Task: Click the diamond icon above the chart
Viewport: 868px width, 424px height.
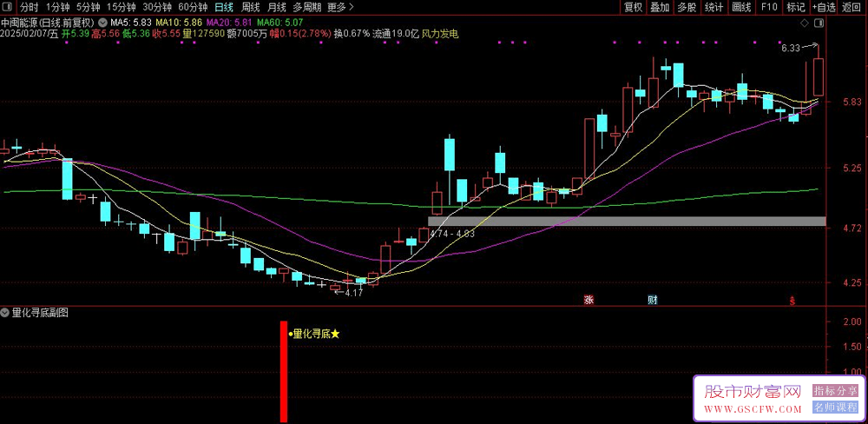Action: point(805,23)
